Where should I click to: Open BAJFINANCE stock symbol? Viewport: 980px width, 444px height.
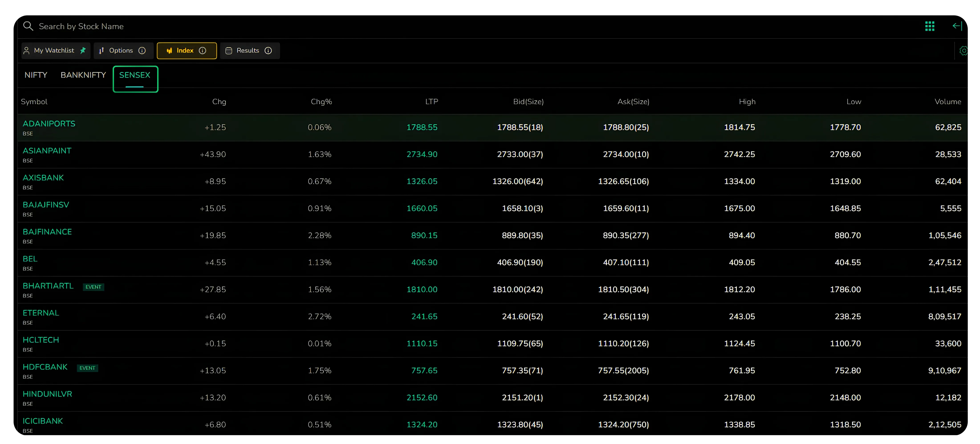47,232
